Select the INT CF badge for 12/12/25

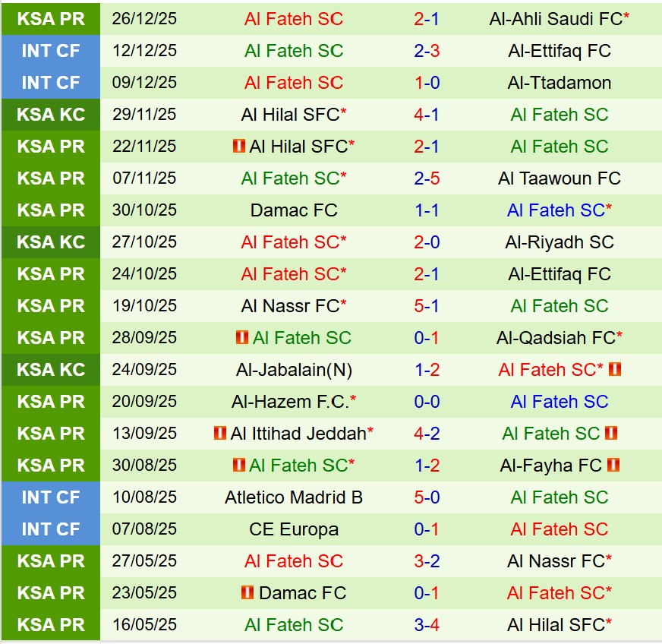(x=51, y=51)
